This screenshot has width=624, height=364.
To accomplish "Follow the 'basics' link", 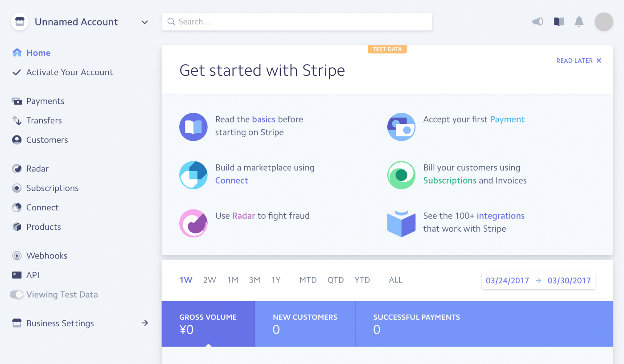I will 264,119.
